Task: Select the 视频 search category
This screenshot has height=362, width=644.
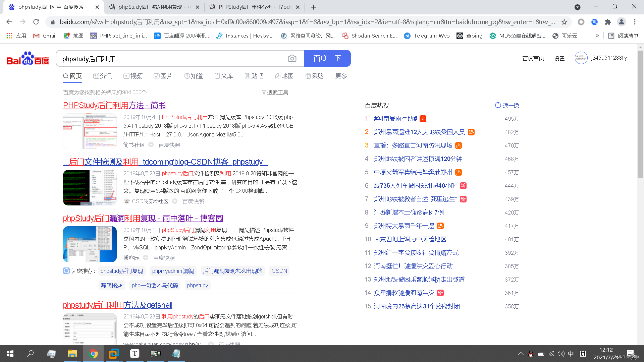Action: (x=133, y=76)
